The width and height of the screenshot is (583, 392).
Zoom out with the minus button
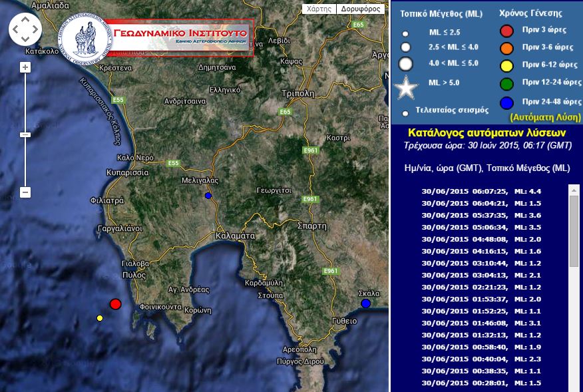[25, 192]
